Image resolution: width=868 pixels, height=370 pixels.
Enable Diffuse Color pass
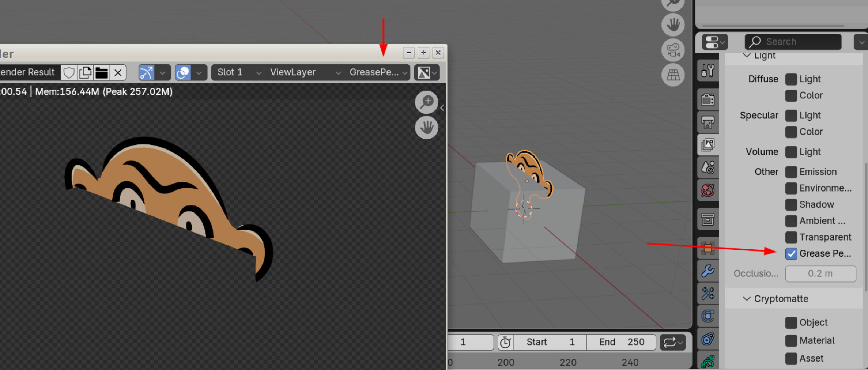point(791,95)
